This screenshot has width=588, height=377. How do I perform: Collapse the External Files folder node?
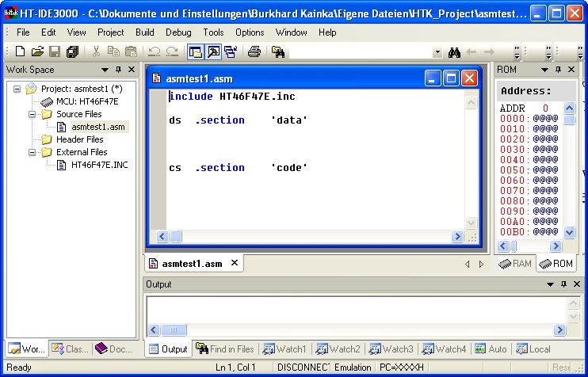(32, 152)
